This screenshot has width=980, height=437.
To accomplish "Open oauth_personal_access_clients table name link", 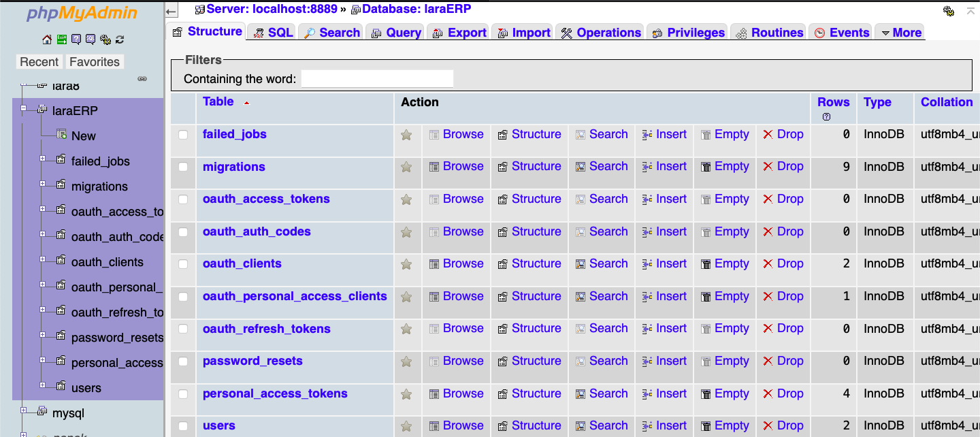I will click(x=295, y=296).
